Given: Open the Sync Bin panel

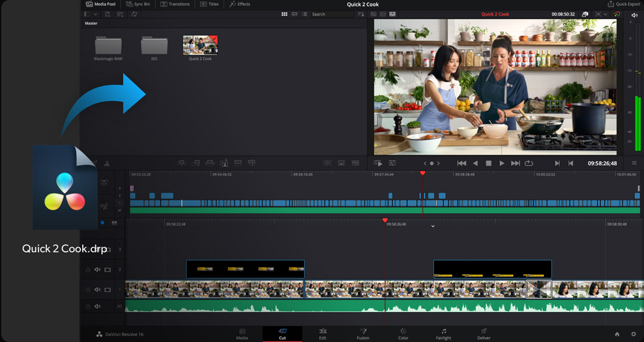Looking at the screenshot, I should [x=138, y=4].
